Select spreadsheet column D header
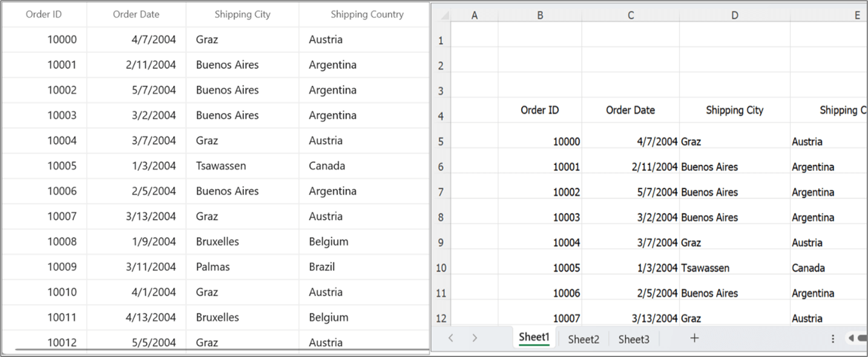This screenshot has height=357, width=868. [x=734, y=14]
